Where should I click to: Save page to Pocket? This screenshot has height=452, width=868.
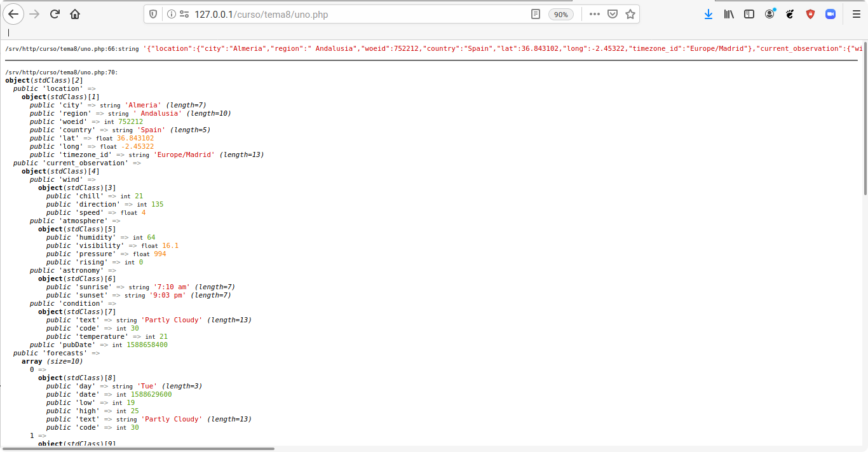point(613,14)
